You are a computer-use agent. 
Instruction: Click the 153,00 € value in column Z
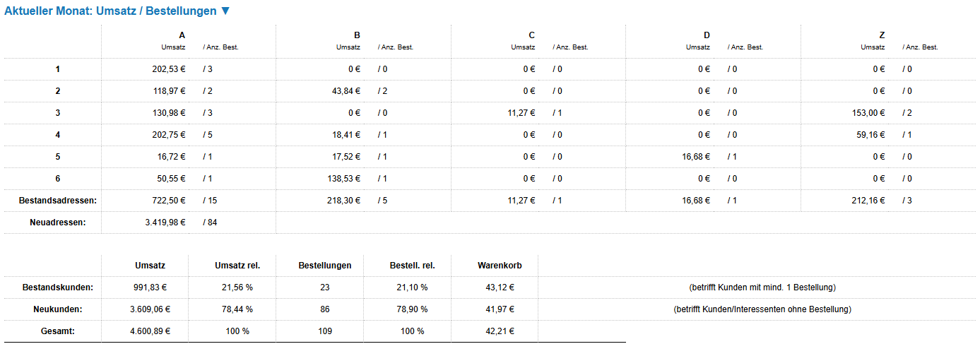[870, 113]
